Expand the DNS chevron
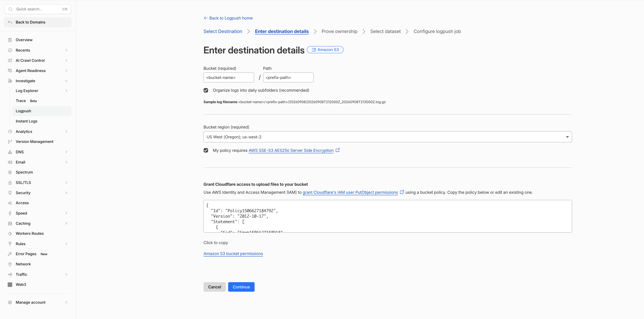 coord(66,152)
